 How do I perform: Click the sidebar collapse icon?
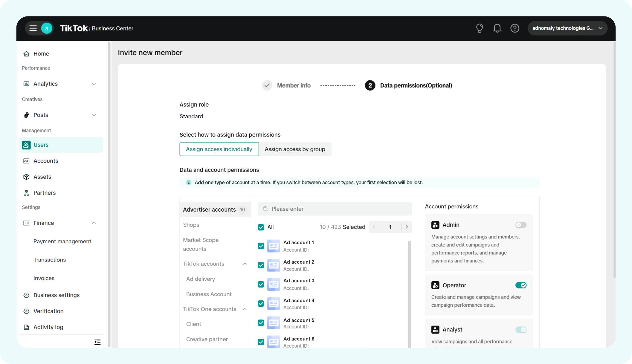click(x=97, y=342)
